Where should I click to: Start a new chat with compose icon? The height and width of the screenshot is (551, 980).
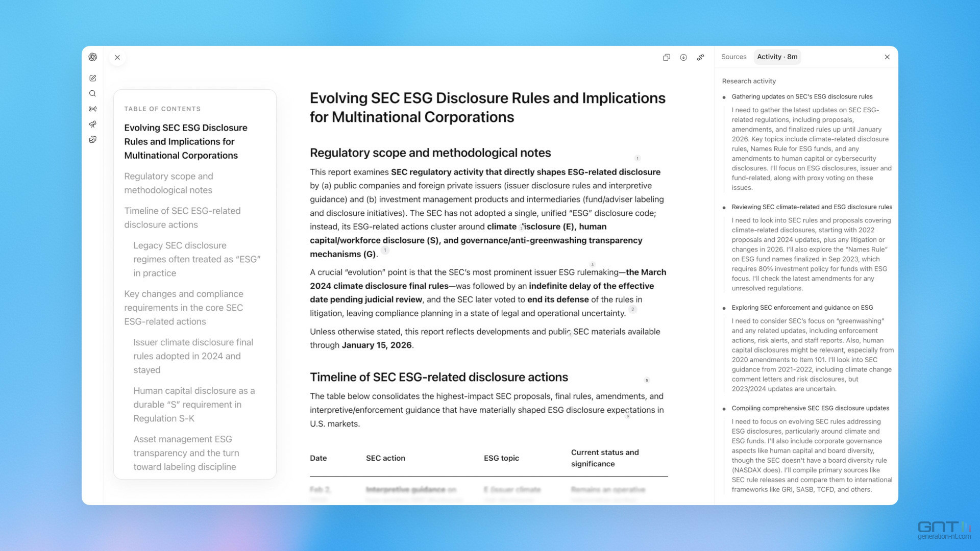click(x=92, y=78)
